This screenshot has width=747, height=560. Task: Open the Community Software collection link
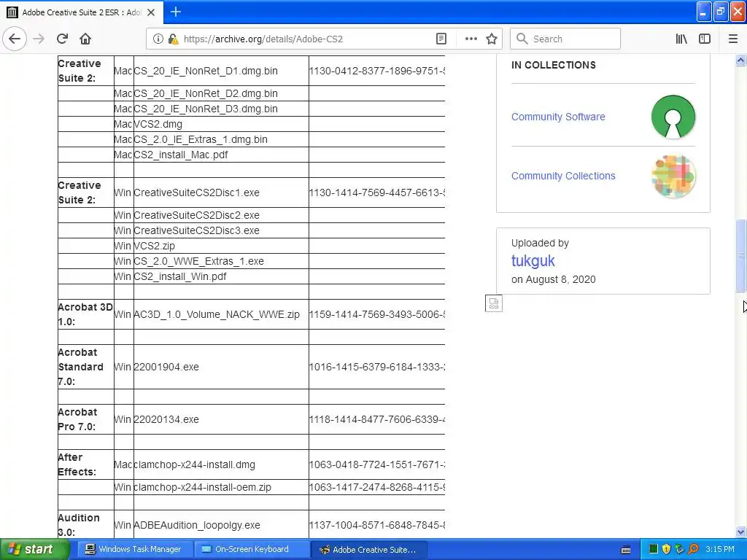tap(558, 117)
